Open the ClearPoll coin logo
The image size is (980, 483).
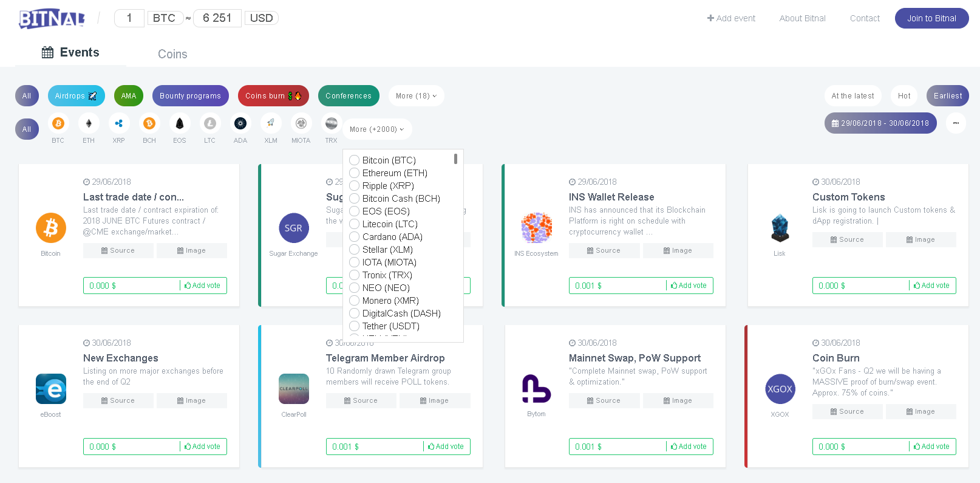(294, 389)
